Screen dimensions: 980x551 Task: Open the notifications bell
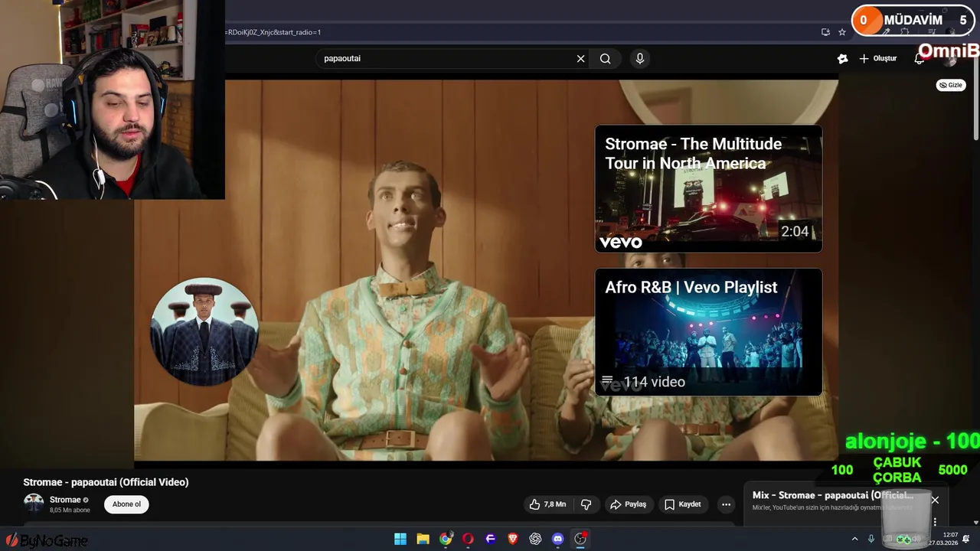click(x=920, y=59)
